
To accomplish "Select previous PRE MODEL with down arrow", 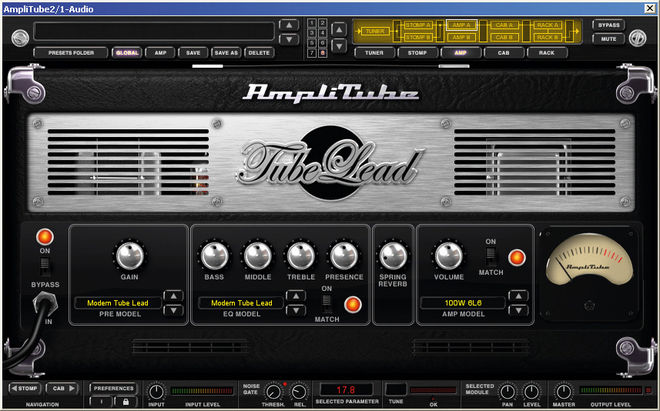I will click(173, 311).
